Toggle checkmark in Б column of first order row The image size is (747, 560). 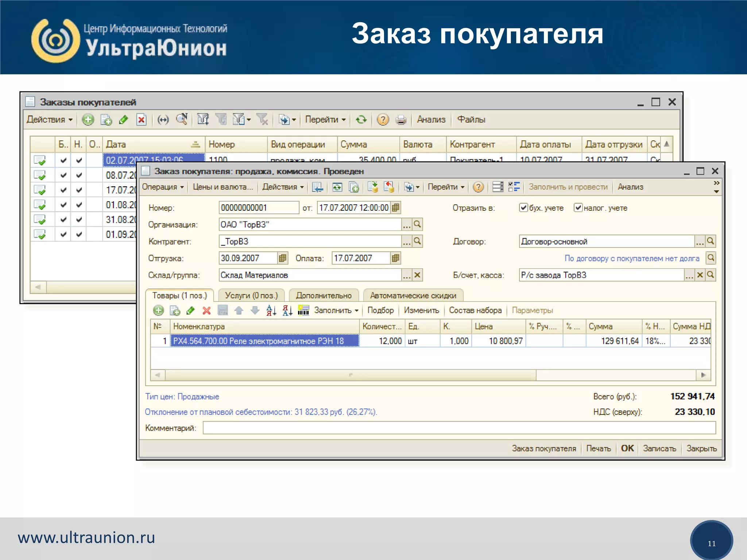click(63, 160)
